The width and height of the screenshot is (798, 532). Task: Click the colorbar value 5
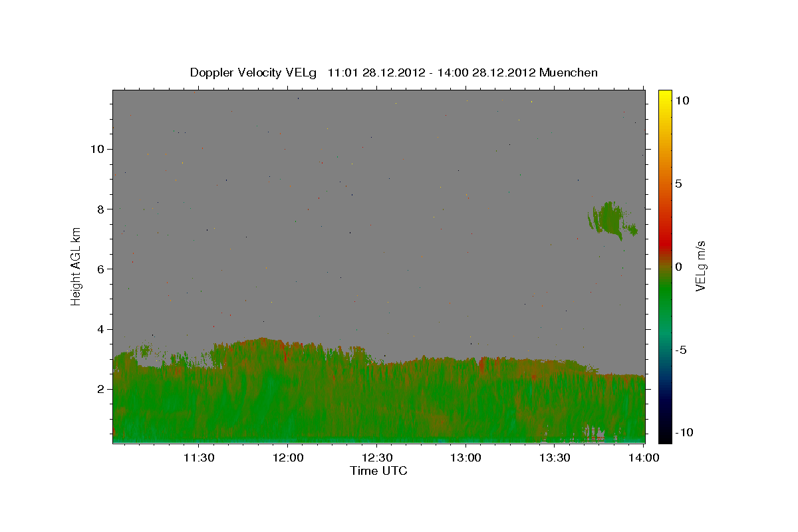coord(678,184)
